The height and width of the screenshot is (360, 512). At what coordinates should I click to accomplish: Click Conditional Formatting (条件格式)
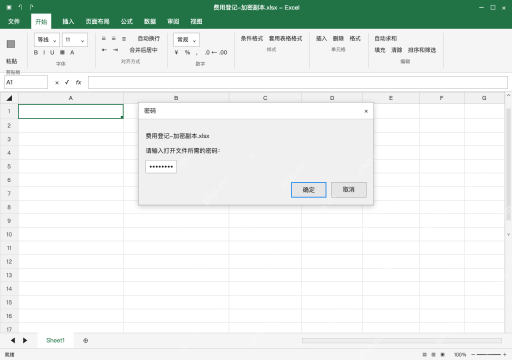252,39
